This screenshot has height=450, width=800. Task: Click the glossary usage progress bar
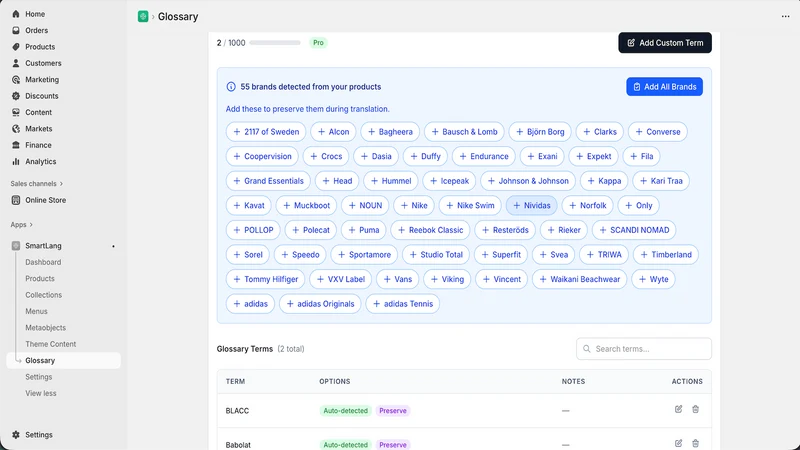(275, 43)
